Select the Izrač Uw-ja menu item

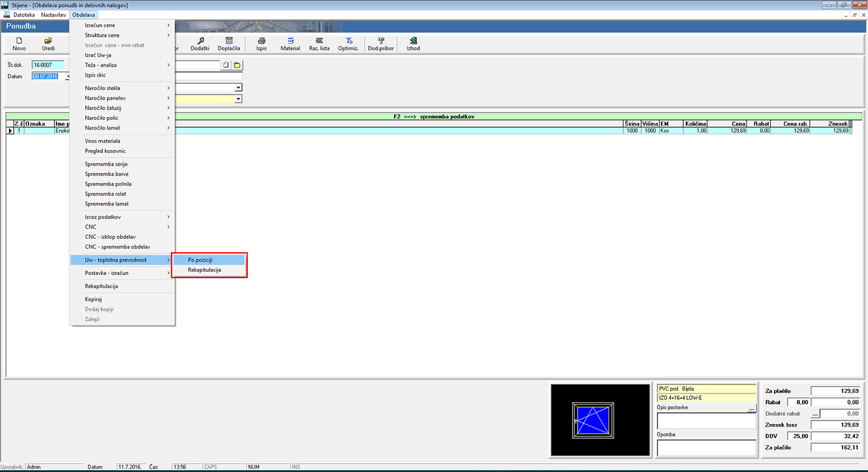(122, 55)
